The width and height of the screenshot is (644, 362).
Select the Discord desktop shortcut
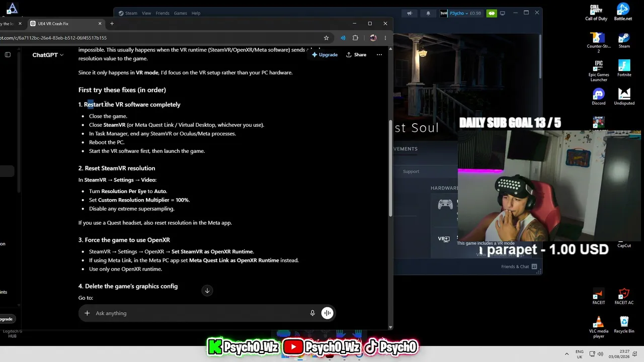coord(599,97)
